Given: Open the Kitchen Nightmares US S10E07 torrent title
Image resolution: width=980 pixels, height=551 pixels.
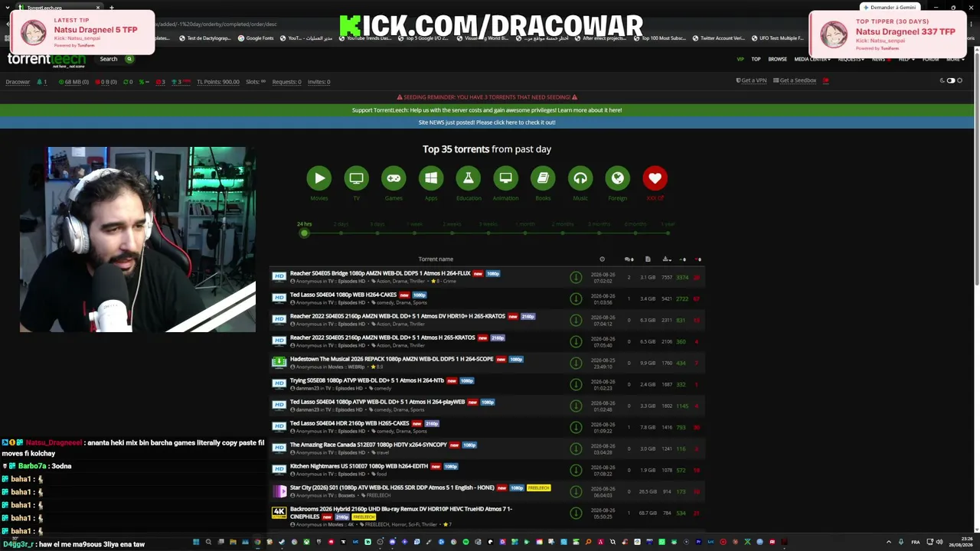Looking at the screenshot, I should pyautogui.click(x=359, y=466).
